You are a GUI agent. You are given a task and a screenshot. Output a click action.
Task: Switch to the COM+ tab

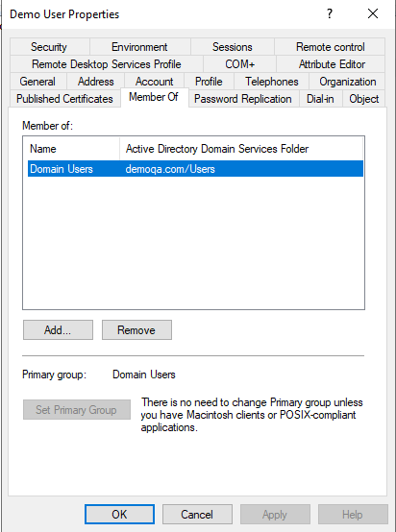click(239, 64)
